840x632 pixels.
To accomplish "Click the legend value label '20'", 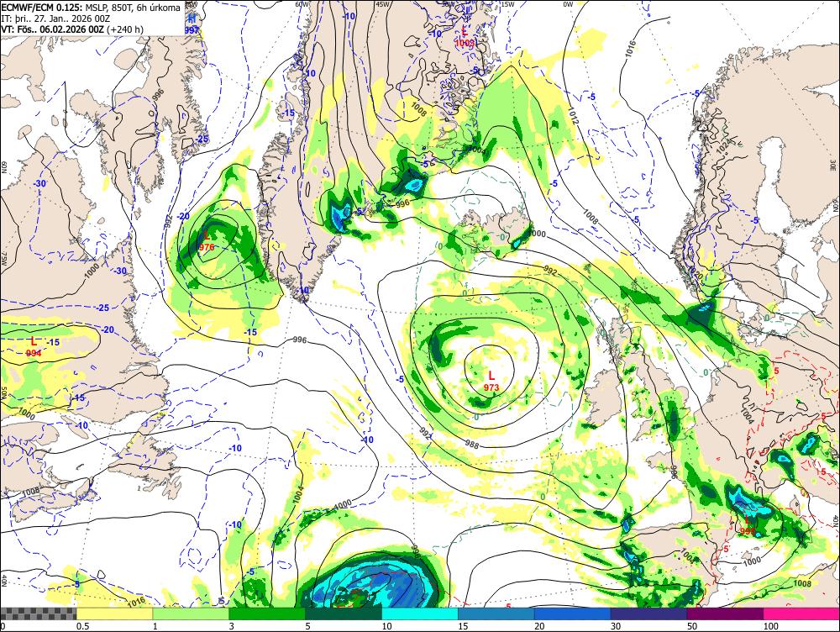I will coord(539,626).
